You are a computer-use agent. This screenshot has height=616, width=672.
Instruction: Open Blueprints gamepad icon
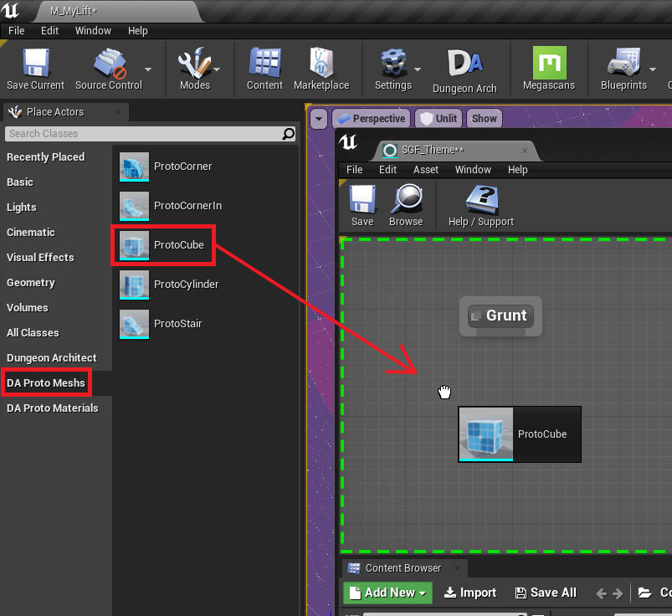[623, 63]
